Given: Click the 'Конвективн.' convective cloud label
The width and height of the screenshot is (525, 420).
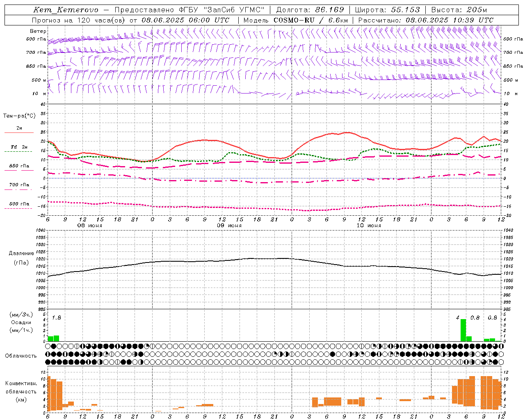Looking at the screenshot, I should click(x=21, y=383).
